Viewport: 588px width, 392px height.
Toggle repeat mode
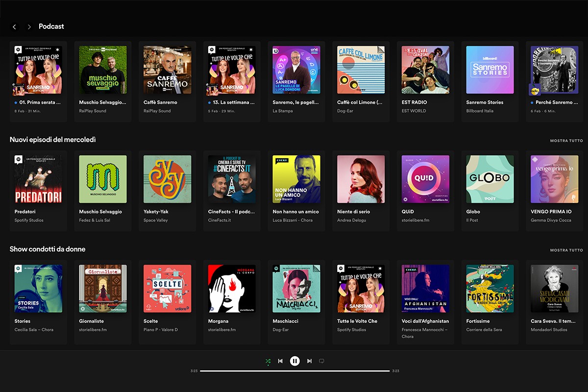click(x=321, y=361)
